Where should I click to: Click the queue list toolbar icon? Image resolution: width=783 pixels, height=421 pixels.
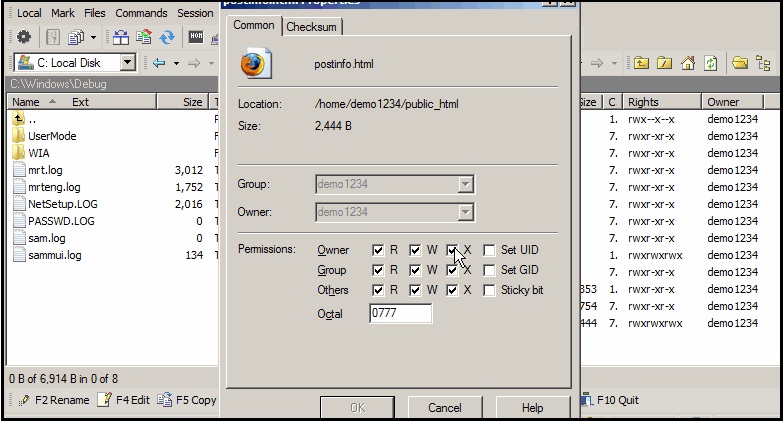tap(53, 37)
